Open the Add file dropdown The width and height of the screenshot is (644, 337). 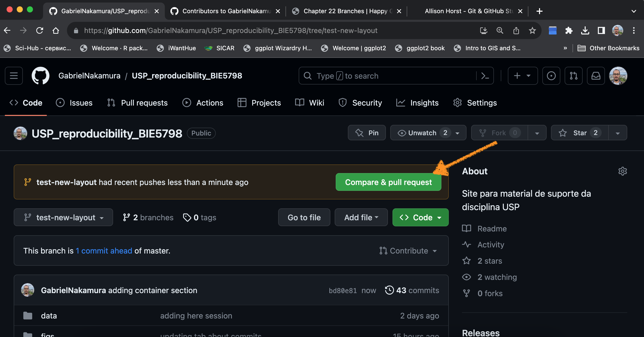click(x=361, y=217)
